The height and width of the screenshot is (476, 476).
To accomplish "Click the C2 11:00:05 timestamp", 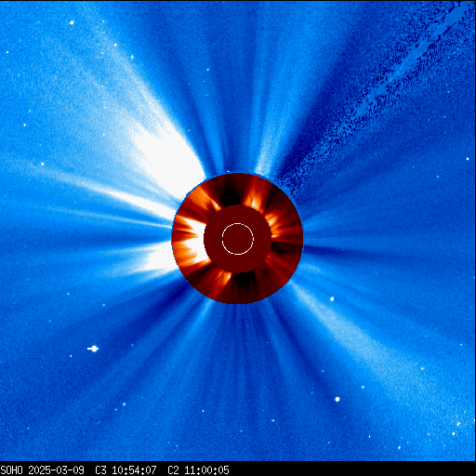I will click(198, 470).
